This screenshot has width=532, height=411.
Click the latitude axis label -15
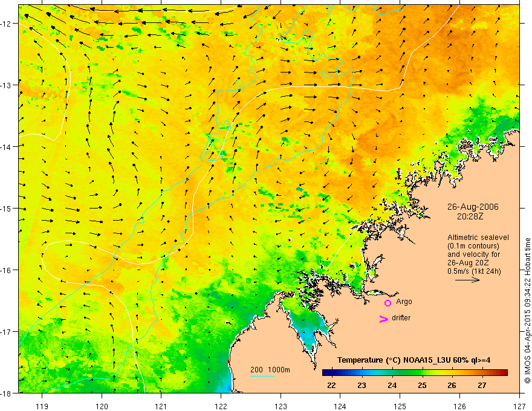6,208
